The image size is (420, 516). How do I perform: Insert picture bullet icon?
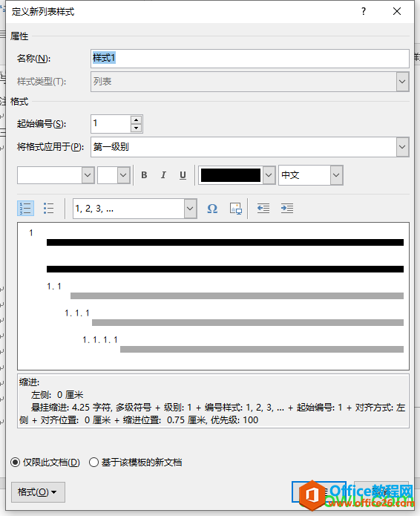point(236,209)
